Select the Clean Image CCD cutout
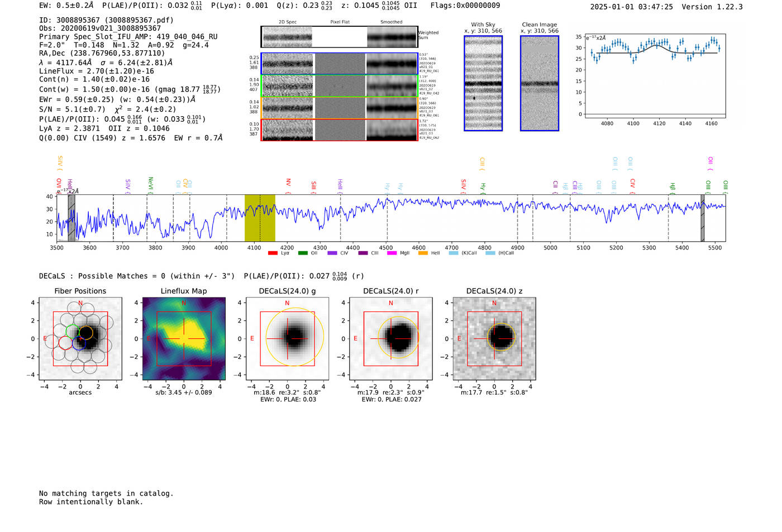 point(540,83)
